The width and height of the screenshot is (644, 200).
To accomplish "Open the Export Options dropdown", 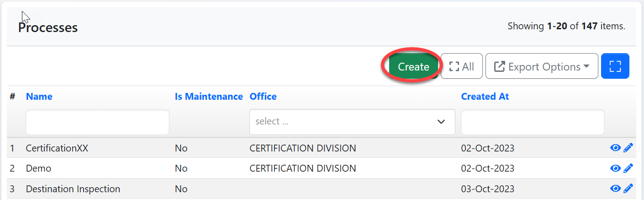I will (x=541, y=66).
